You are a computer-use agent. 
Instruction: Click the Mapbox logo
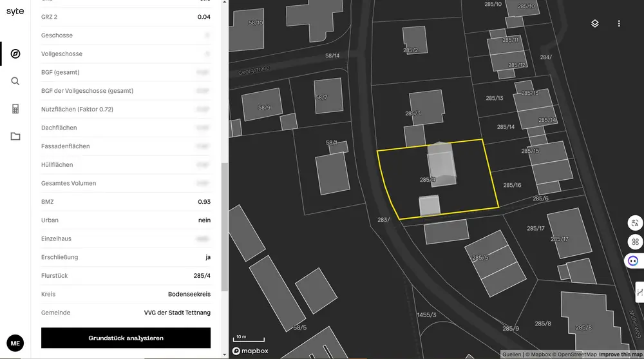click(251, 351)
